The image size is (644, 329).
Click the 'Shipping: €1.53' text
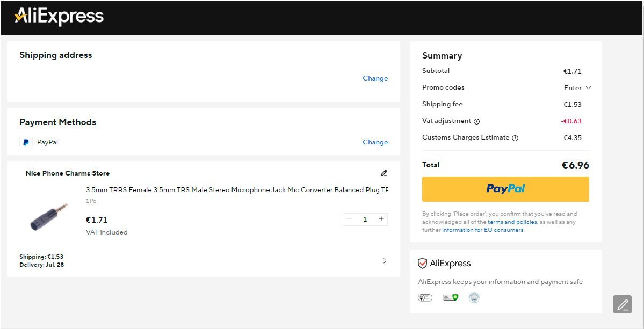tap(41, 257)
